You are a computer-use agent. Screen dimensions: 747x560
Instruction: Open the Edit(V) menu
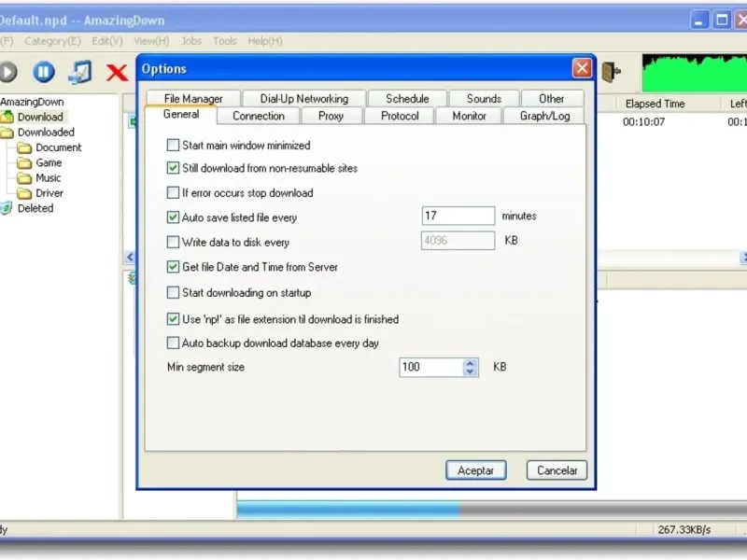click(x=107, y=41)
